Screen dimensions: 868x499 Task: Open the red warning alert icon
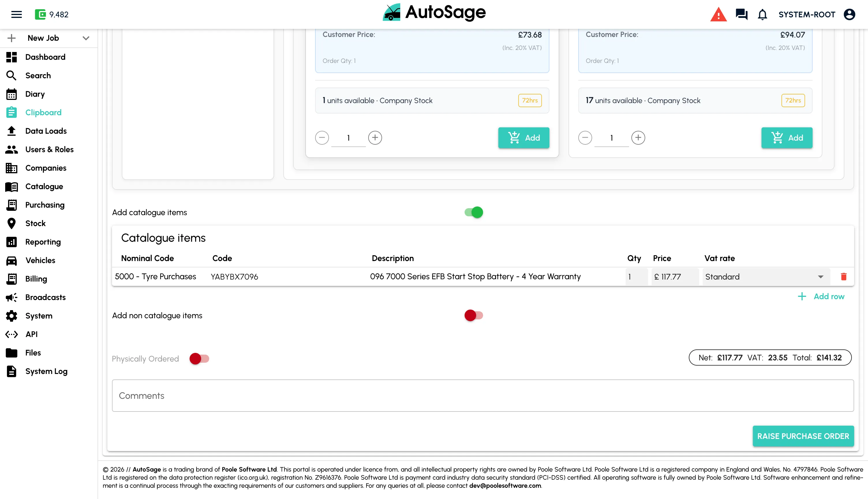[x=718, y=14]
